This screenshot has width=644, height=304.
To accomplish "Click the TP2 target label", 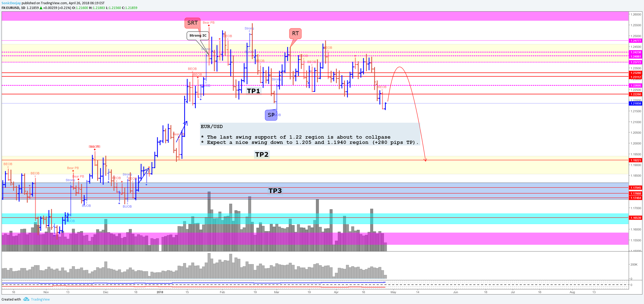I will pos(261,154).
